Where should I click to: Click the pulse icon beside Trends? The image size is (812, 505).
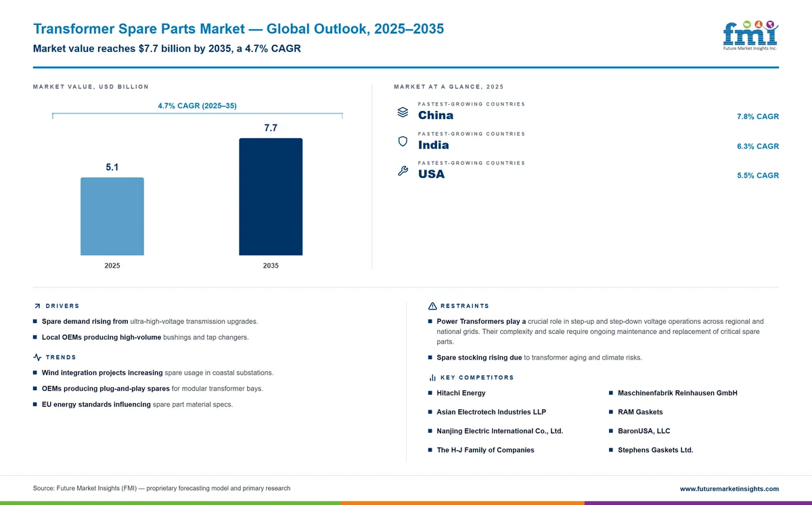pos(37,357)
